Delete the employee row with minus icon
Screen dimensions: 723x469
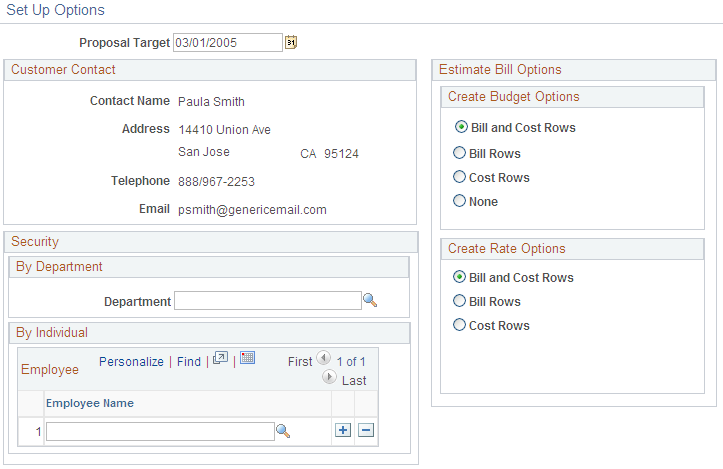366,430
